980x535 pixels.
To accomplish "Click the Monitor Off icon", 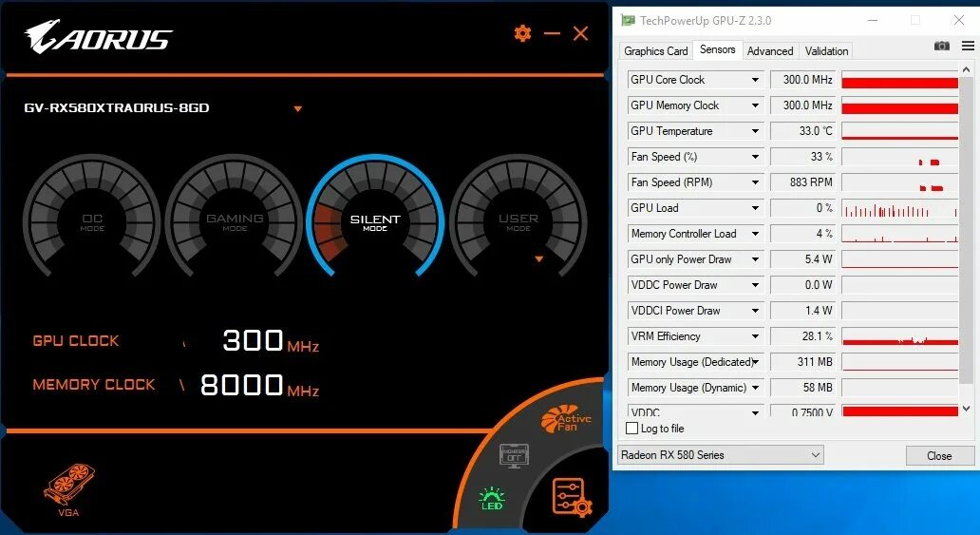I will pos(514,455).
